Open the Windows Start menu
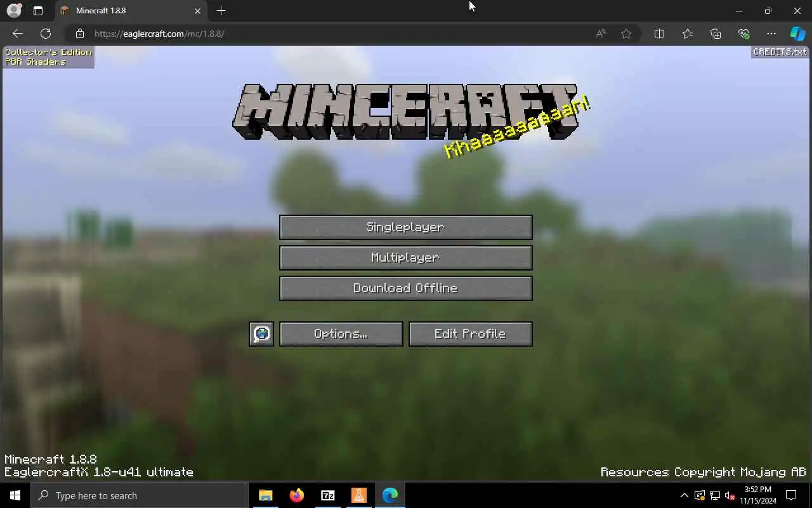812x508 pixels. tap(15, 495)
